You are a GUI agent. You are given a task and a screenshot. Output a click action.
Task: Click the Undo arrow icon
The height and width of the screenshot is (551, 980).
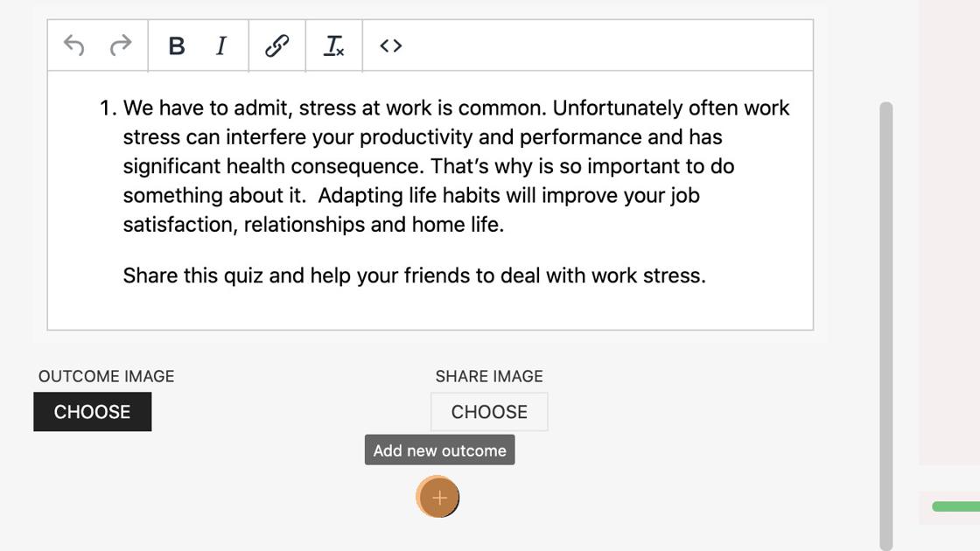tap(74, 45)
